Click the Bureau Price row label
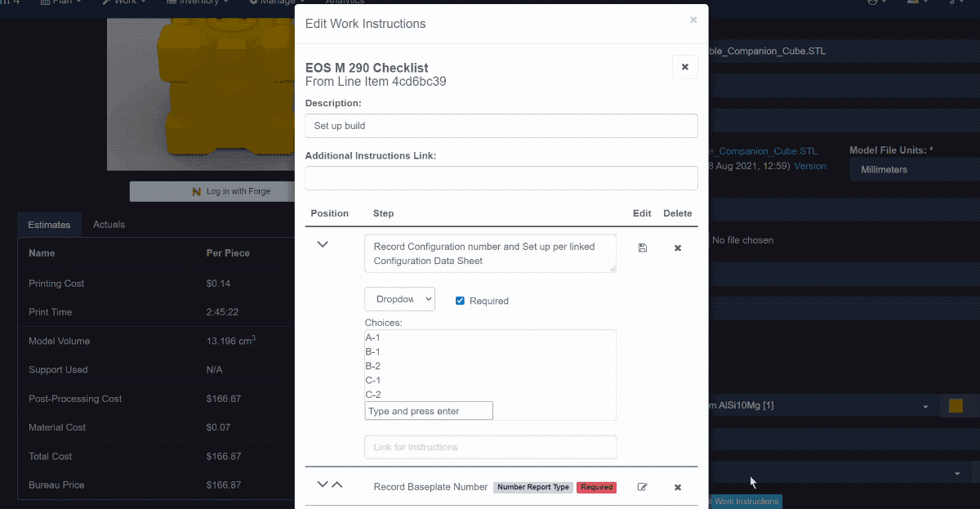The height and width of the screenshot is (509, 980). coord(56,485)
